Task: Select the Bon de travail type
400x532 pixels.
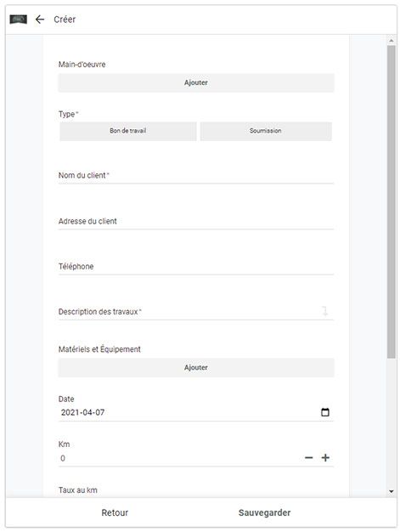Action: point(128,131)
